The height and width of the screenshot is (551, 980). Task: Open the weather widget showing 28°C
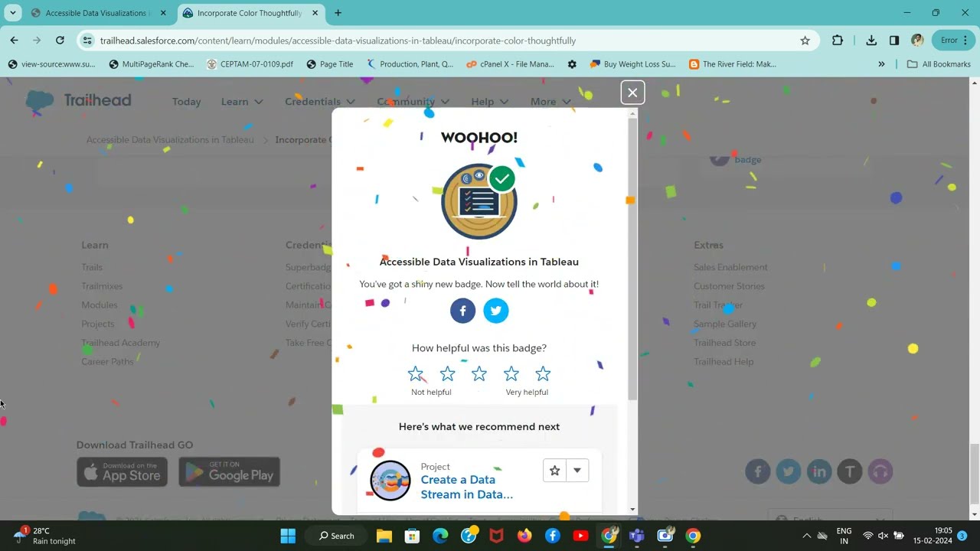(46, 536)
